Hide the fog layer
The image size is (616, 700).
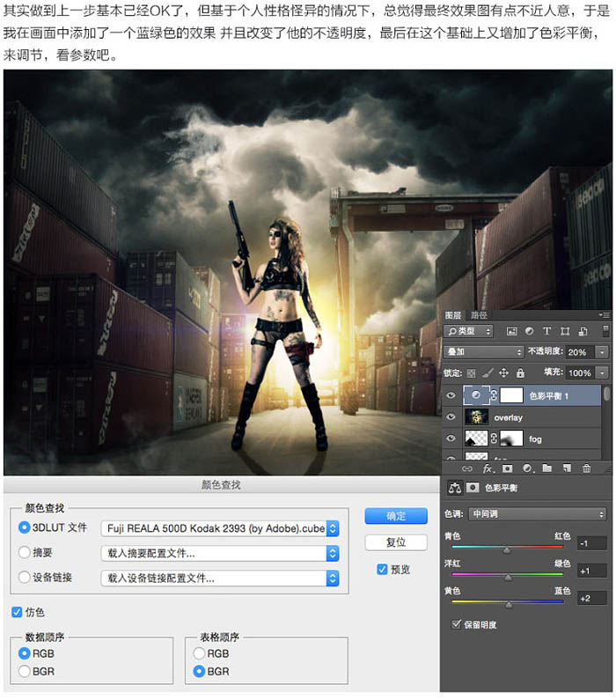pyautogui.click(x=451, y=438)
